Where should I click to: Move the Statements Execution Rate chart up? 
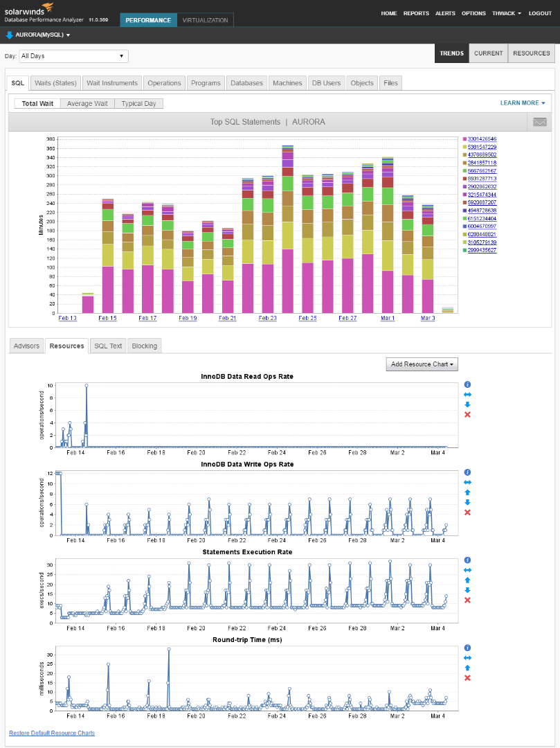[467, 580]
